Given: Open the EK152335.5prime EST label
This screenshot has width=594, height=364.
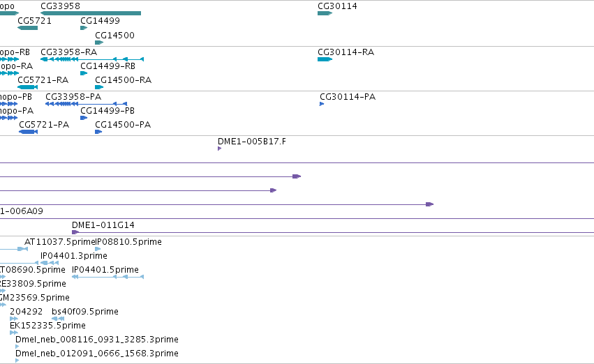Looking at the screenshot, I should point(47,325).
